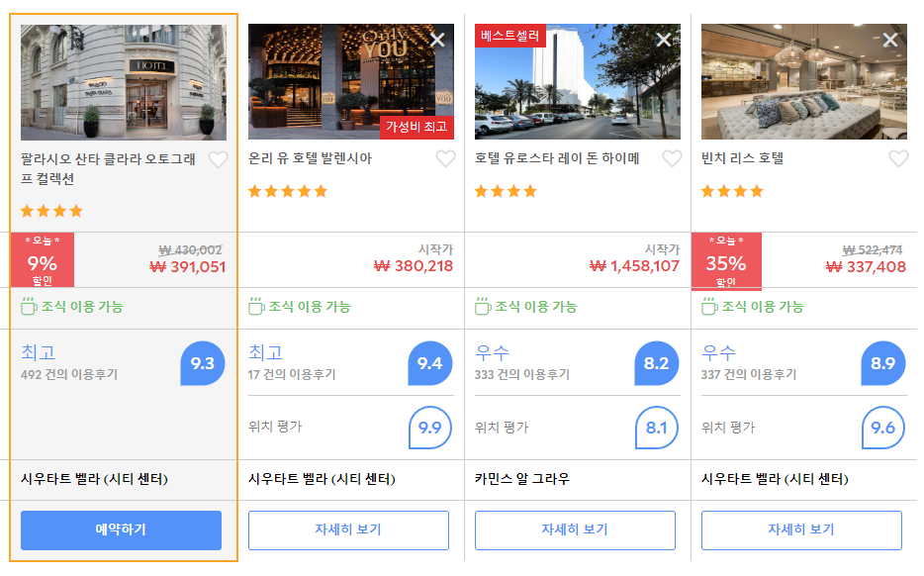Click the 베스트셀러 badge

510,36
